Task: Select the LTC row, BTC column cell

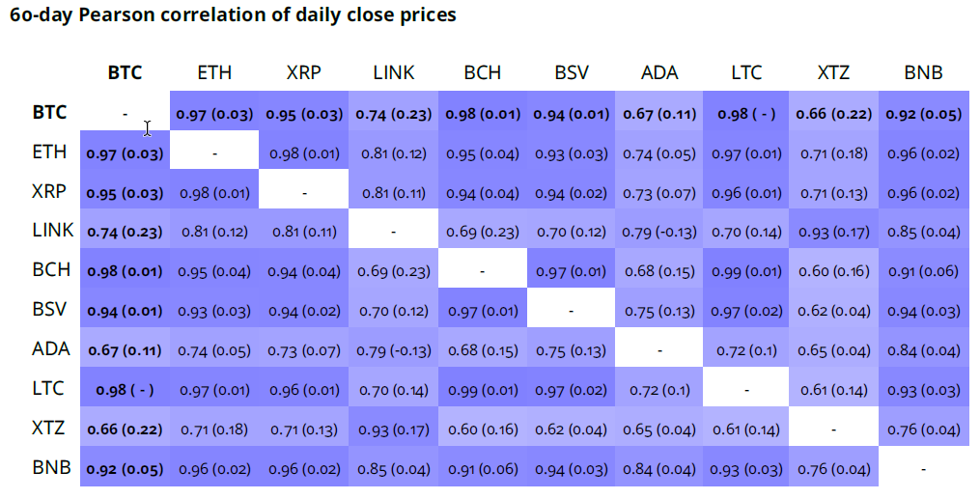Action: tap(125, 389)
